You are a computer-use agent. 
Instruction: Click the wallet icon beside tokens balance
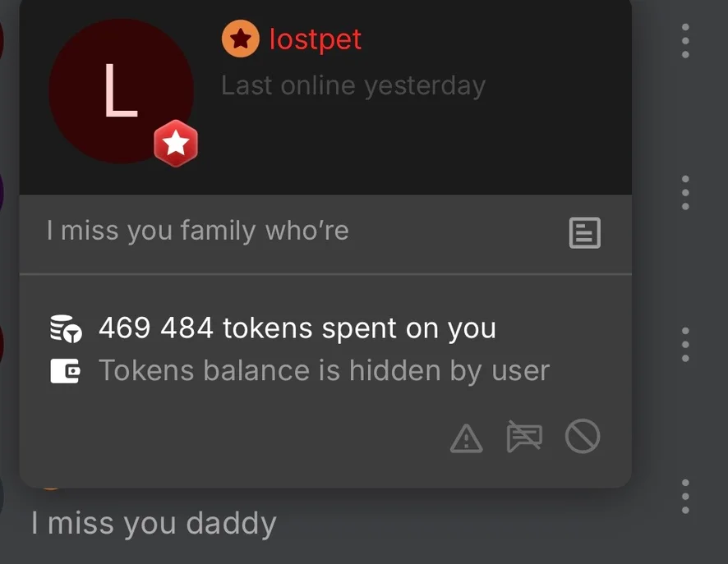click(x=65, y=371)
